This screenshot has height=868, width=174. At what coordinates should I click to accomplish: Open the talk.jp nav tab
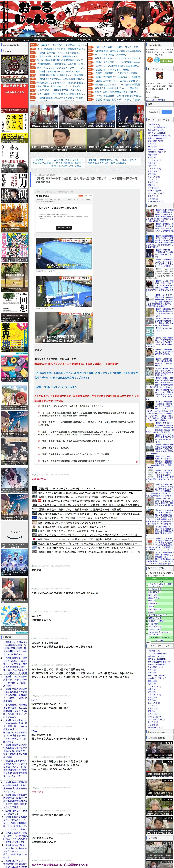click(x=154, y=40)
